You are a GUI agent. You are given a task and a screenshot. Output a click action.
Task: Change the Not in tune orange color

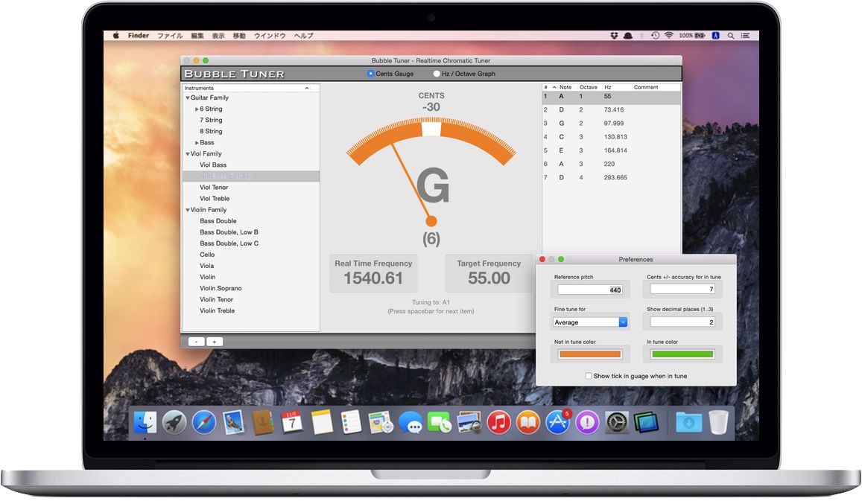(x=590, y=354)
